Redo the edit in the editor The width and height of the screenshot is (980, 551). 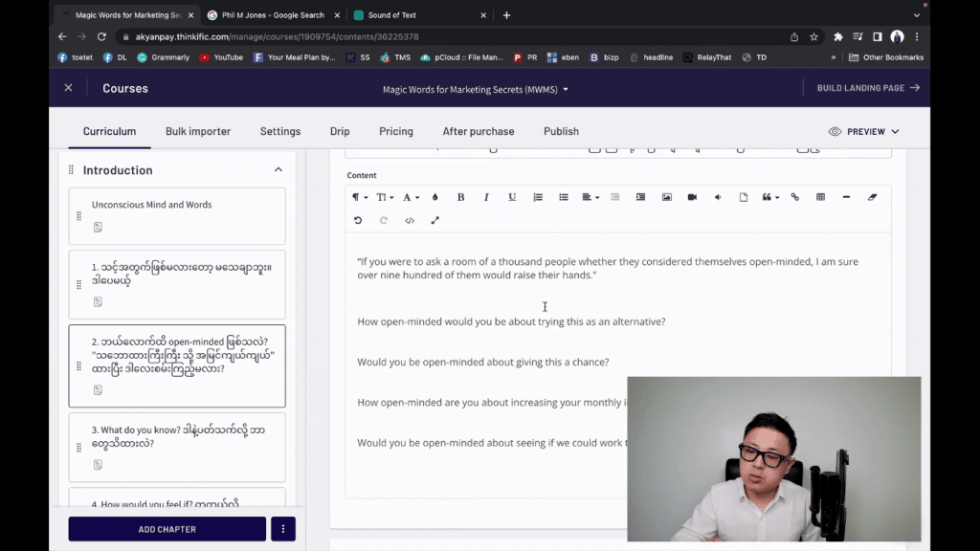[384, 221]
